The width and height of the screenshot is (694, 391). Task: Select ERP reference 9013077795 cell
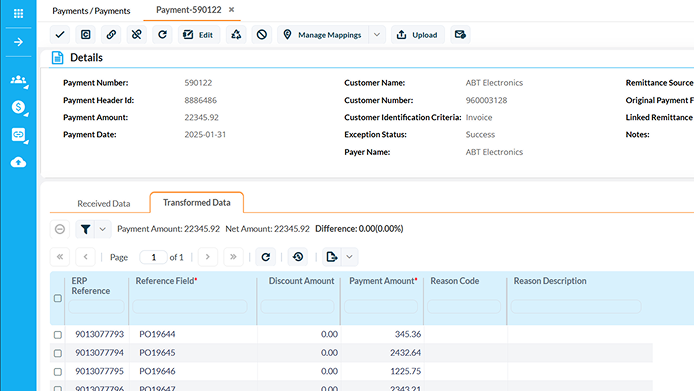[100, 372]
